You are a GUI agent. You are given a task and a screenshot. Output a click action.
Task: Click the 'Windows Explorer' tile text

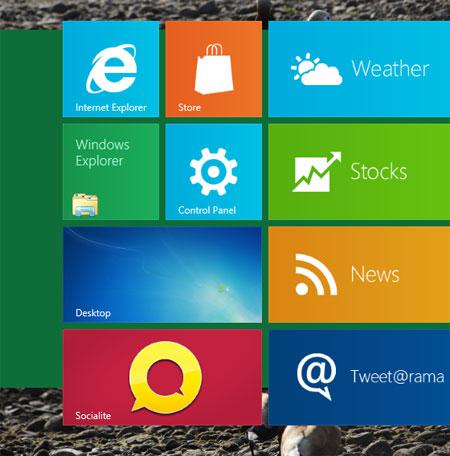(102, 153)
